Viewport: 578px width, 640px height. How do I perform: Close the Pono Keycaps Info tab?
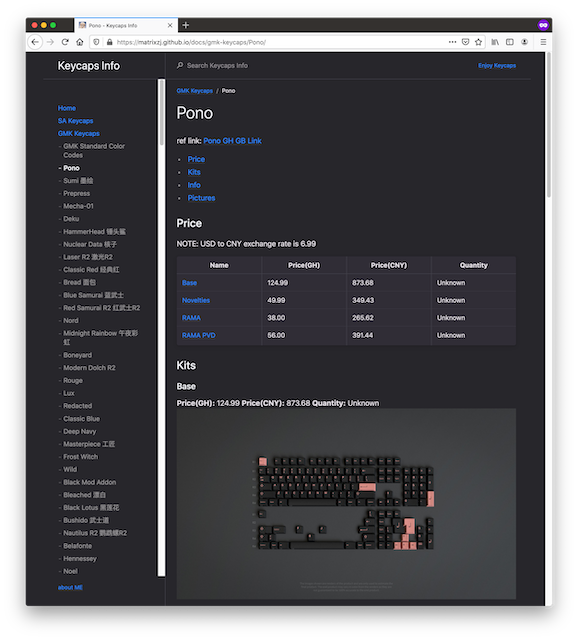click(170, 25)
